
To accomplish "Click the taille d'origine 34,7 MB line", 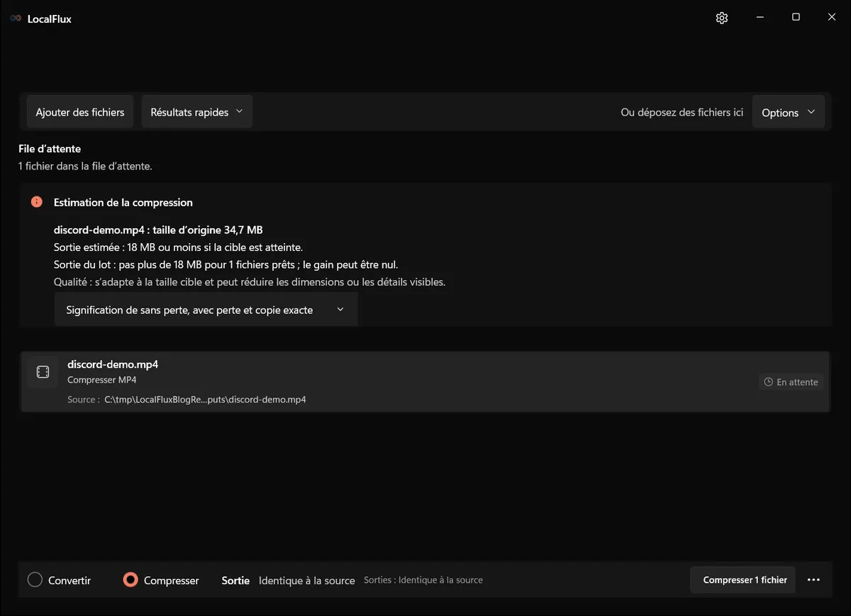I will pos(158,230).
